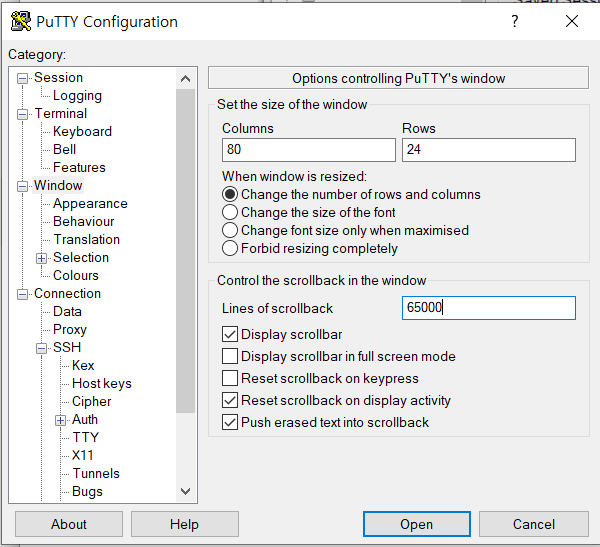Open the Session category
600x547 pixels.
click(x=59, y=77)
